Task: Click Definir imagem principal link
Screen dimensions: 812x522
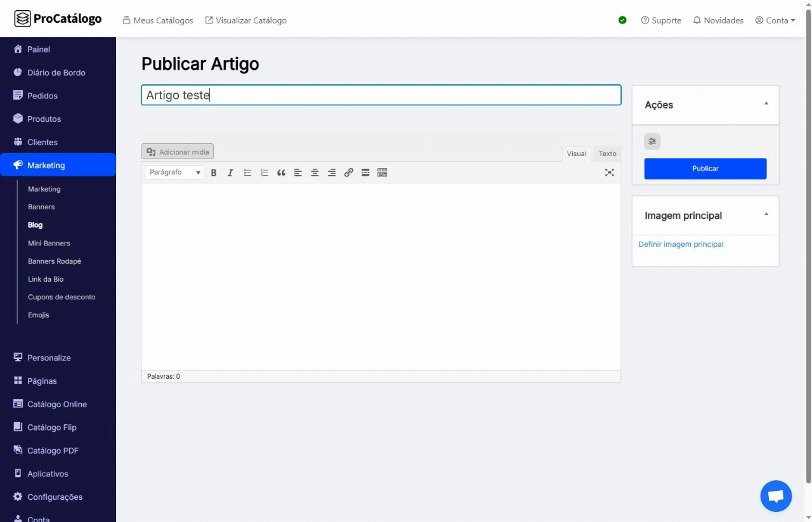Action: coord(681,244)
